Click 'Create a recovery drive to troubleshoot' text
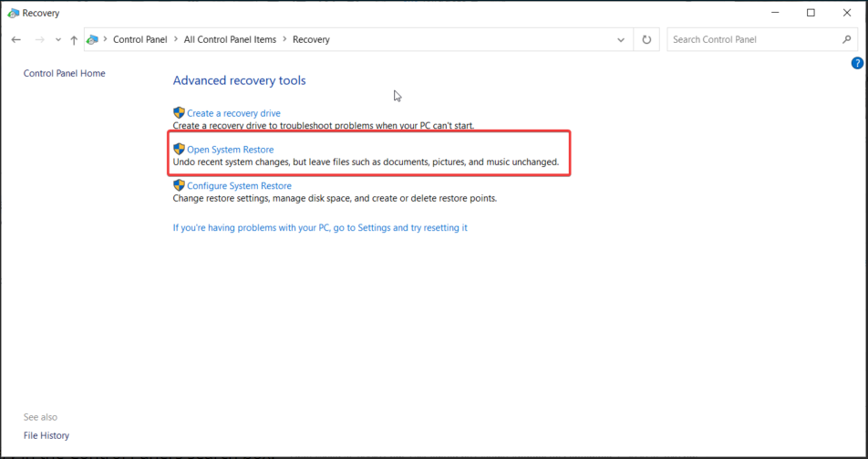868x459 pixels. [x=324, y=126]
